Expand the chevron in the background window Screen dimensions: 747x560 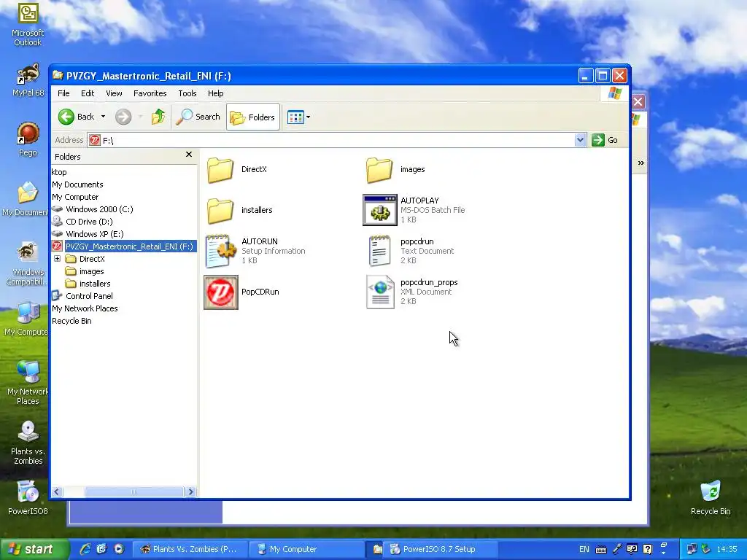640,163
